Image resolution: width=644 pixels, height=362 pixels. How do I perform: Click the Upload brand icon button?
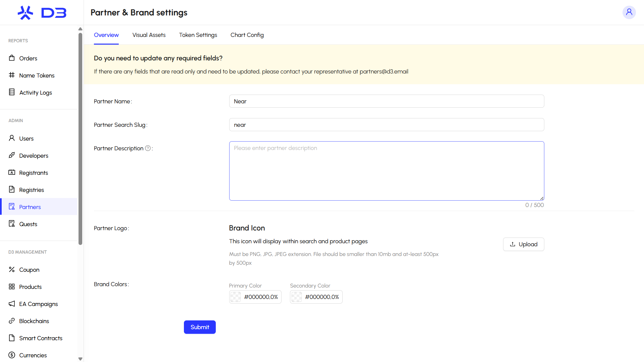pos(524,244)
